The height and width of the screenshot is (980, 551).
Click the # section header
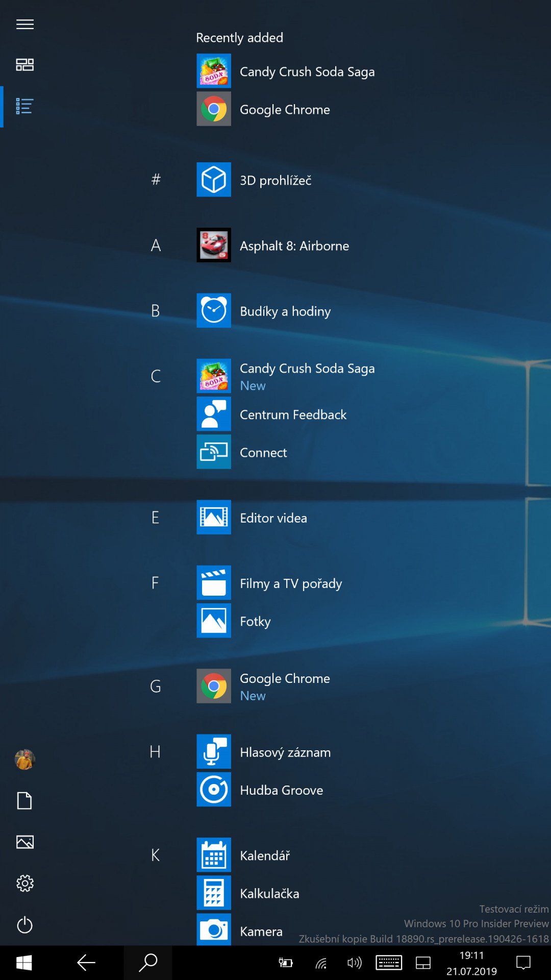(156, 180)
